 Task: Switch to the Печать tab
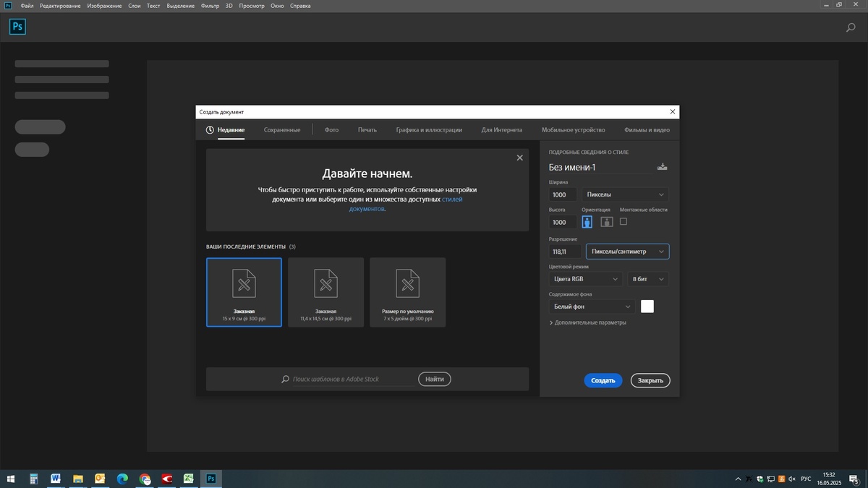coord(367,130)
